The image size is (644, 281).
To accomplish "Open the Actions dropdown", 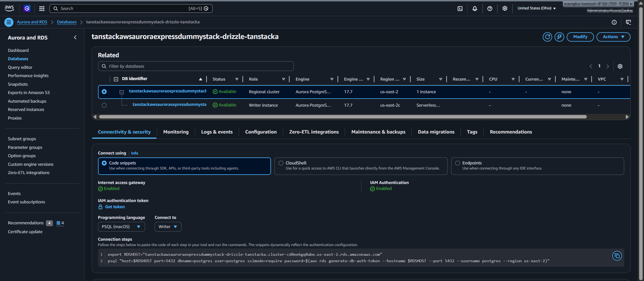I will (x=613, y=37).
